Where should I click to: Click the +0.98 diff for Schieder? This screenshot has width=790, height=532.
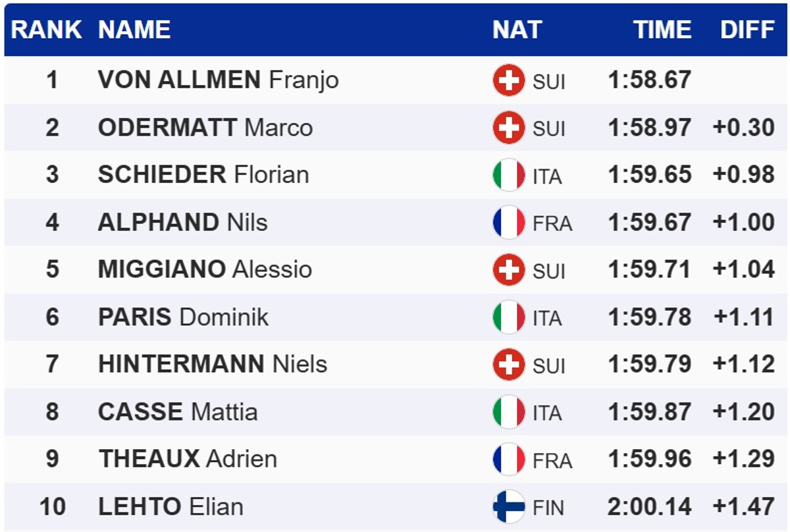[743, 175]
